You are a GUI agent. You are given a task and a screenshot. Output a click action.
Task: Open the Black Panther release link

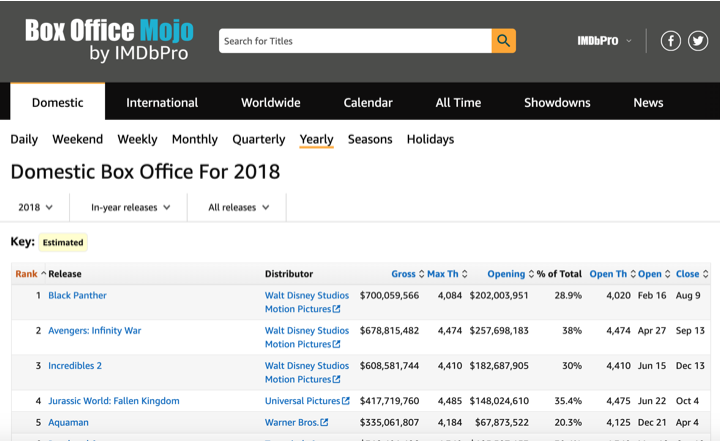(77, 295)
